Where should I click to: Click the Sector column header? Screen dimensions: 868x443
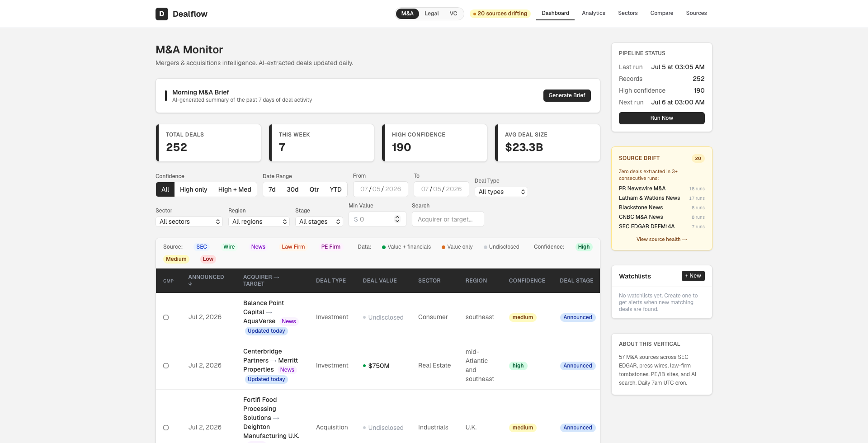point(429,281)
